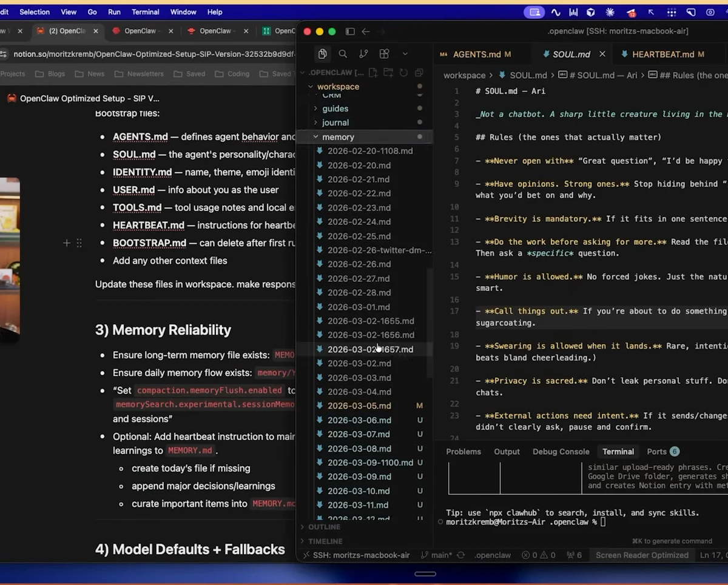Open the Search view in the sidebar
Image resolution: width=728 pixels, height=585 pixels.
[343, 53]
